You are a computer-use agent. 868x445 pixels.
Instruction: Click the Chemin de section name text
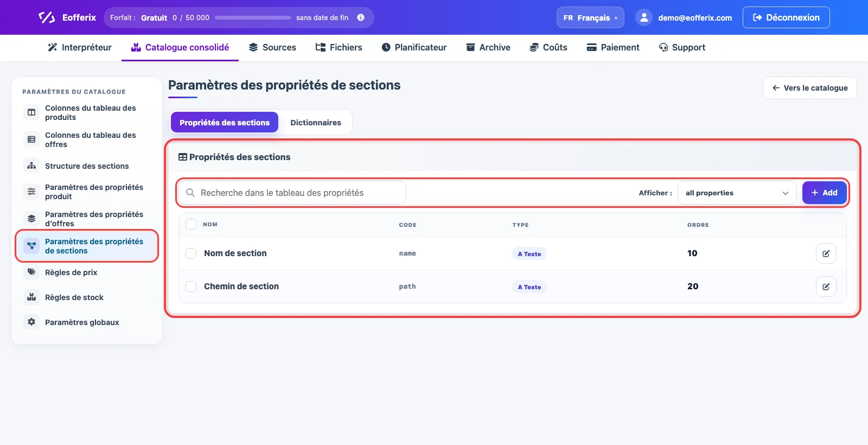coord(241,287)
